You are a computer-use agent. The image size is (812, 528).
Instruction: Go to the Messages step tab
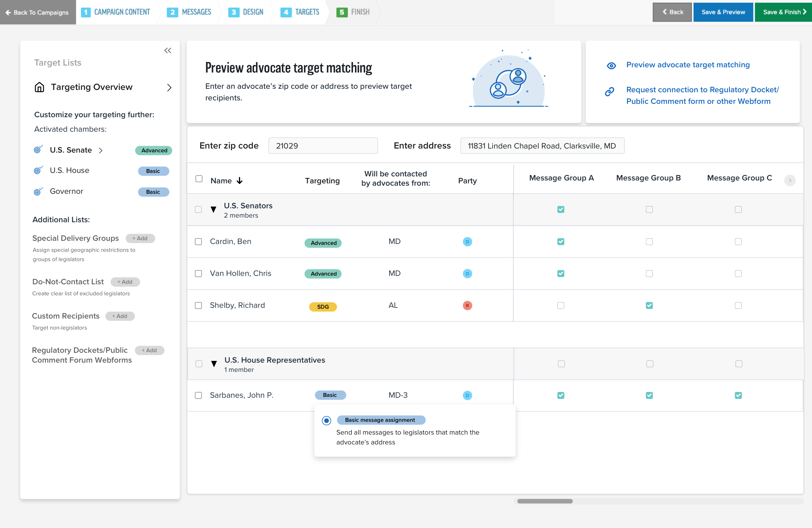click(189, 12)
